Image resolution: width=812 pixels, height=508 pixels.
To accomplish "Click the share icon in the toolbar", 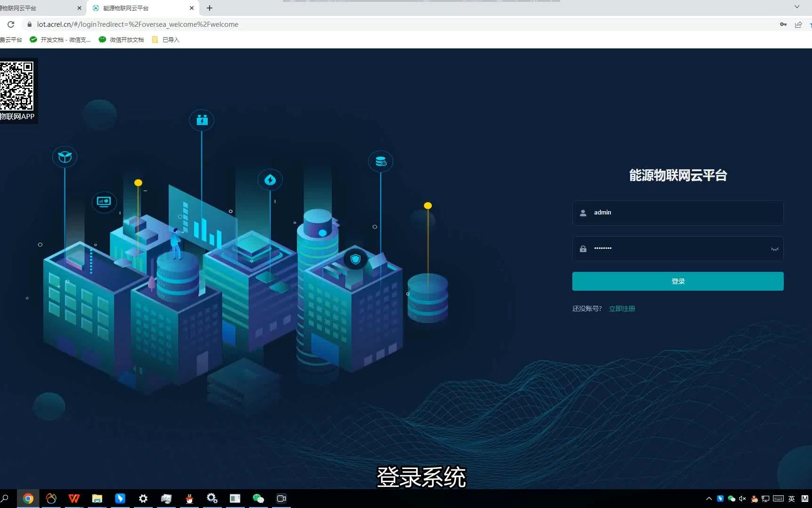I will coord(798,24).
